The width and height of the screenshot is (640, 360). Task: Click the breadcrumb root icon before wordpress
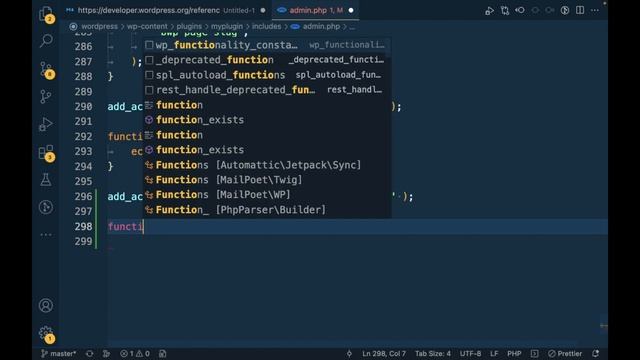tap(73, 27)
